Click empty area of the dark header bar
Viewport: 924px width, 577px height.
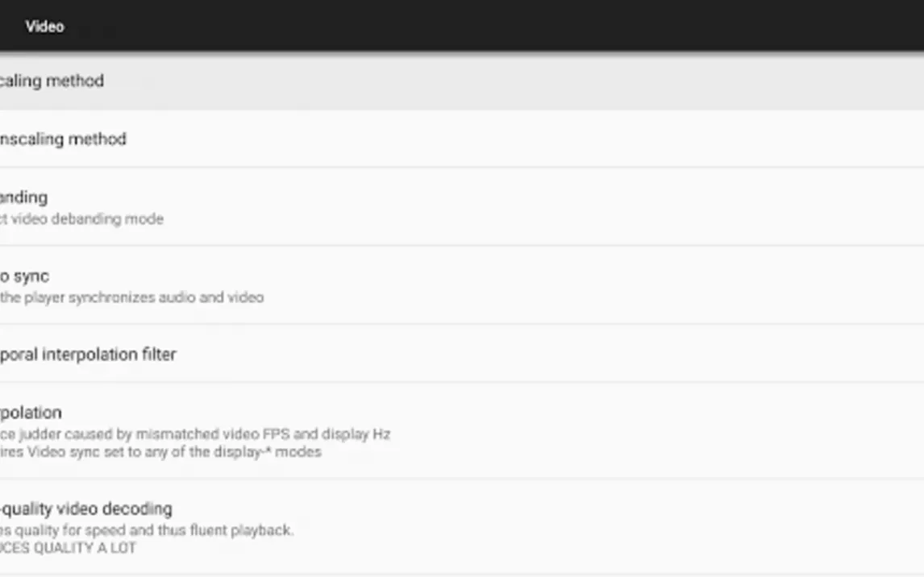pos(484,27)
